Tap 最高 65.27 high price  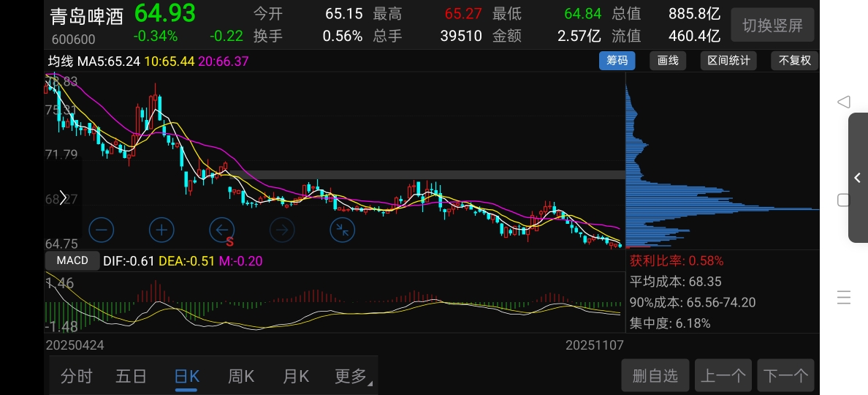tap(427, 13)
